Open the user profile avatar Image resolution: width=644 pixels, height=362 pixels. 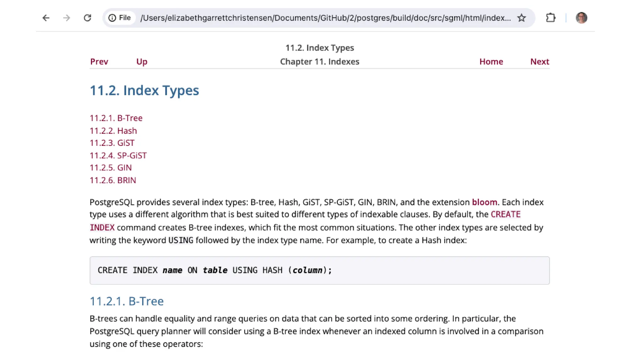click(x=581, y=18)
